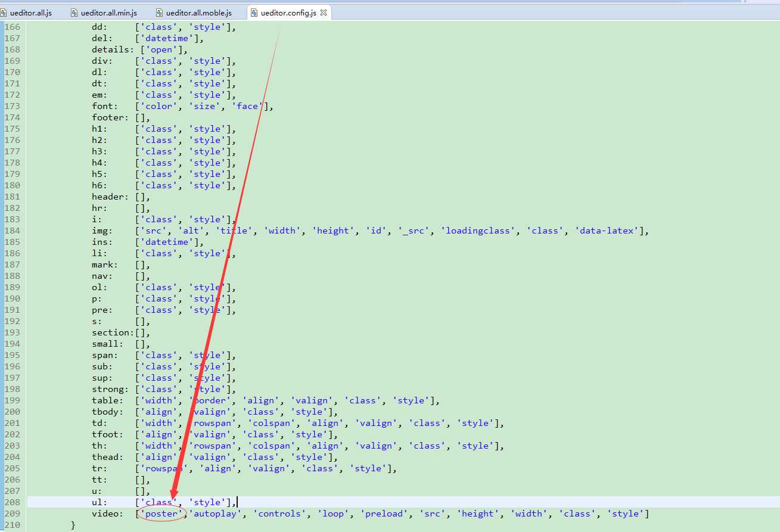Select the ueditor.all.moble.js editor tab
This screenshot has width=780, height=532.
198,13
